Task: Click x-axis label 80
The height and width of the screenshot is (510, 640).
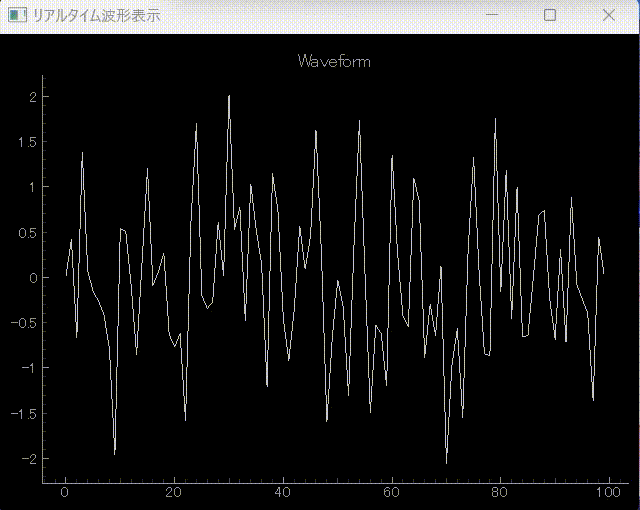Action: [x=500, y=492]
